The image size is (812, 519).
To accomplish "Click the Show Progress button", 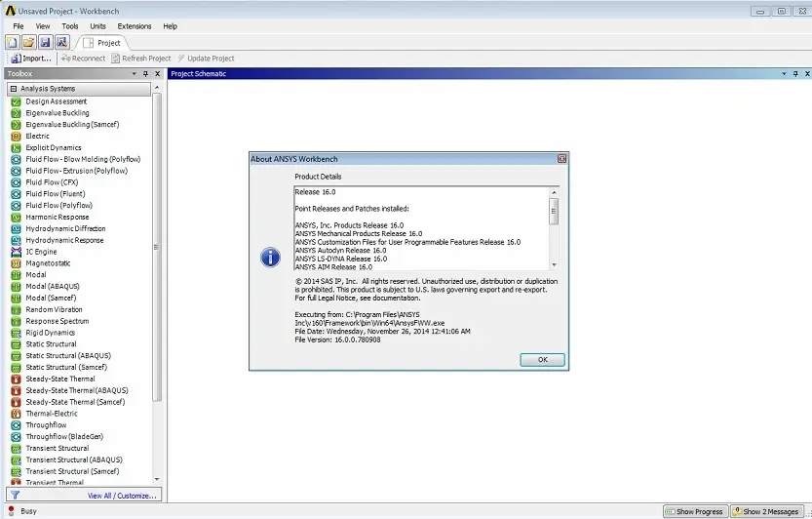I will click(x=695, y=512).
